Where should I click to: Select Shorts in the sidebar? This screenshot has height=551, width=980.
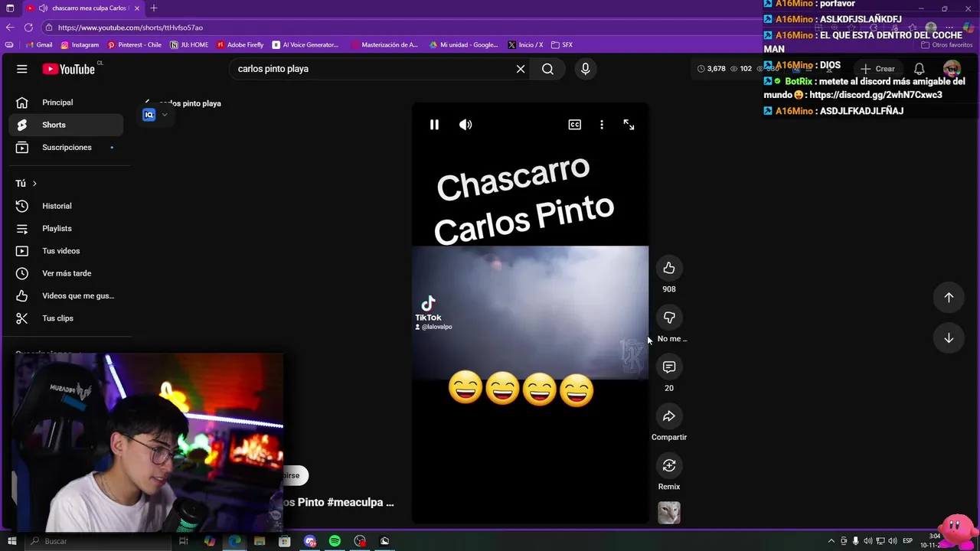pos(66,125)
